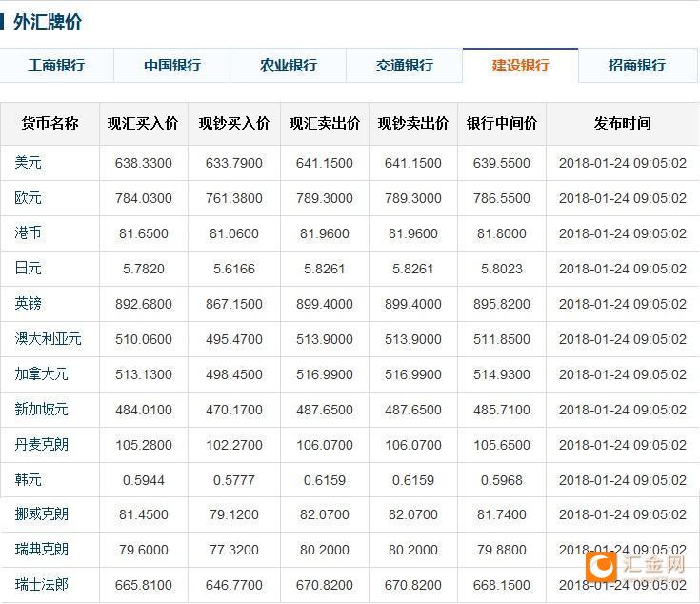Click the CAD spot buy value 513.1300
The image size is (700, 604).
pyautogui.click(x=143, y=374)
